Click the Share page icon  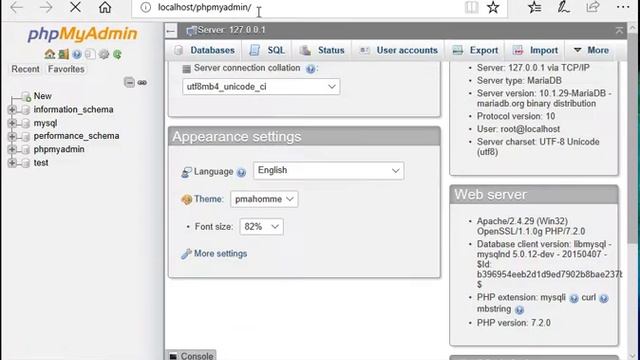593,7
